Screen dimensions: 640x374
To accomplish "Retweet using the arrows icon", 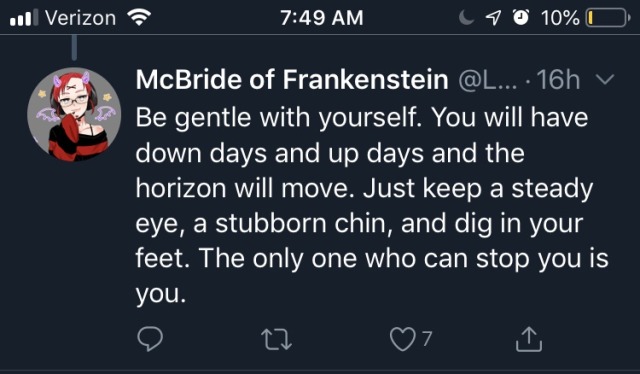I will click(276, 339).
